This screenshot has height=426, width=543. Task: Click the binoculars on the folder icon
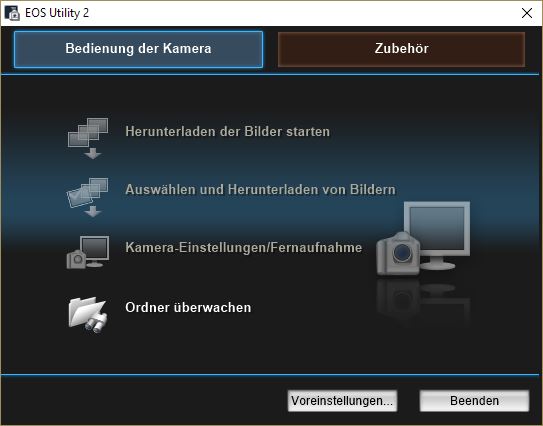96,324
